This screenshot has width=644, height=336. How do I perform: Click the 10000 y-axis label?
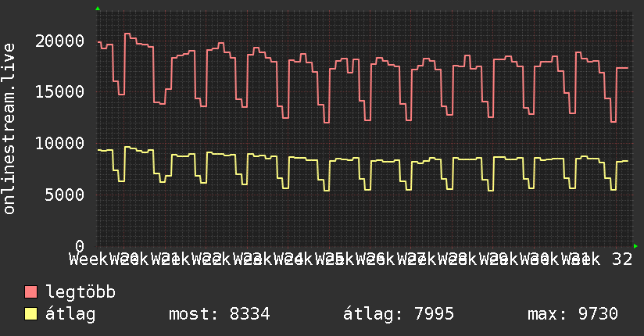click(59, 143)
